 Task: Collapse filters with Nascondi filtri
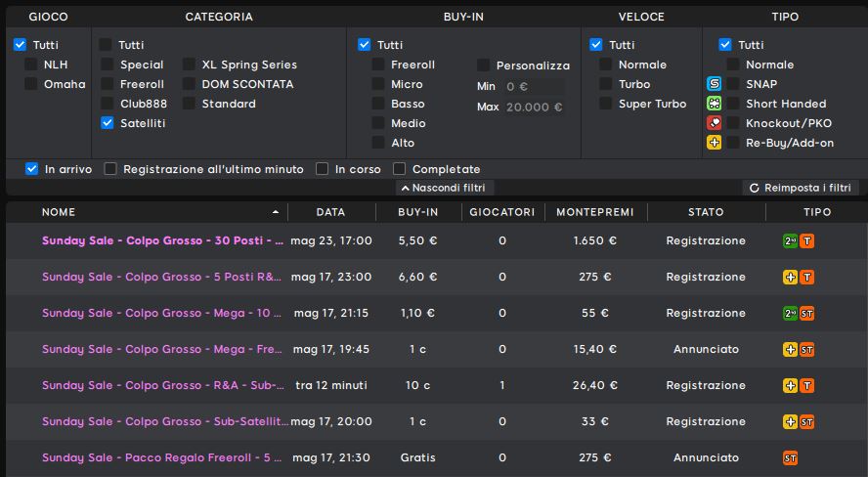pyautogui.click(x=444, y=188)
